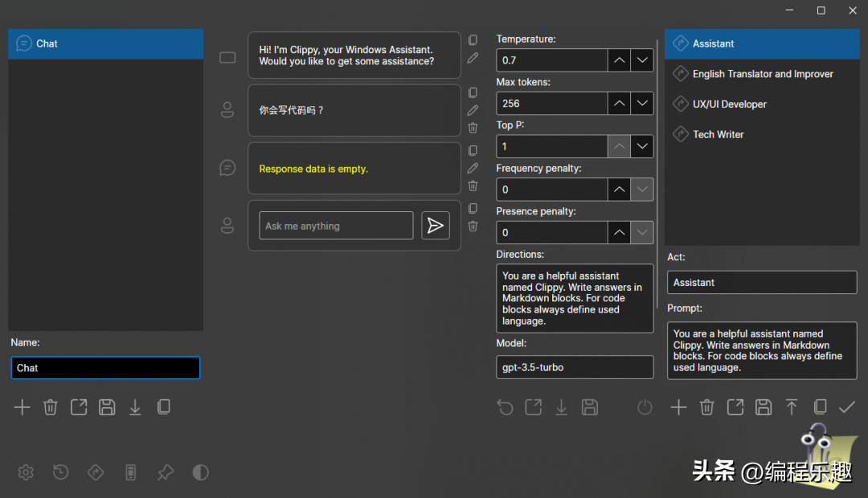Open chat history with the clock icon
The image size is (868, 498).
(61, 472)
